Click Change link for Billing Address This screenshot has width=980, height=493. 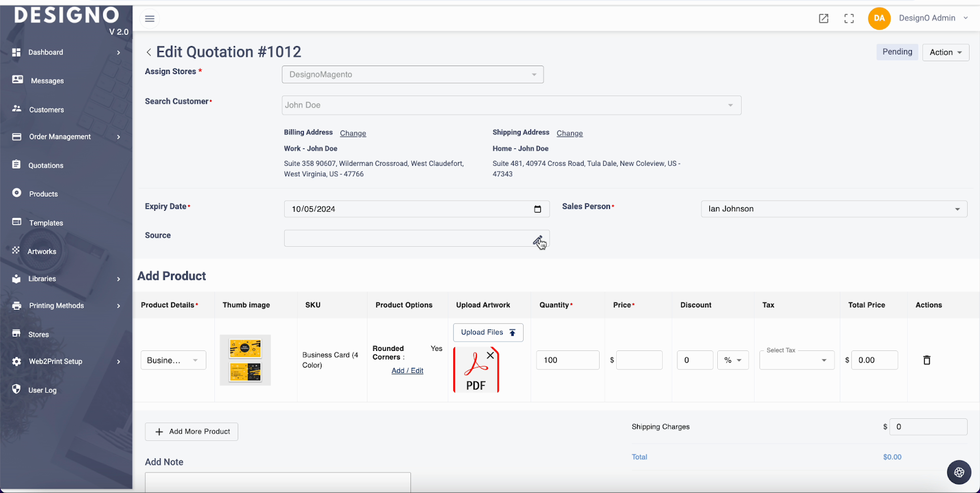click(353, 134)
